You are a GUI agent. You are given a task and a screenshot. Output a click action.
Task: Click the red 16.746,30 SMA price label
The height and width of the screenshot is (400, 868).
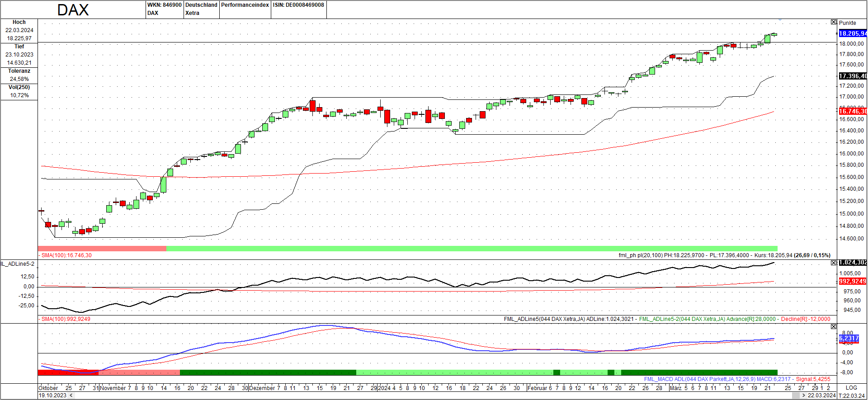(853, 111)
